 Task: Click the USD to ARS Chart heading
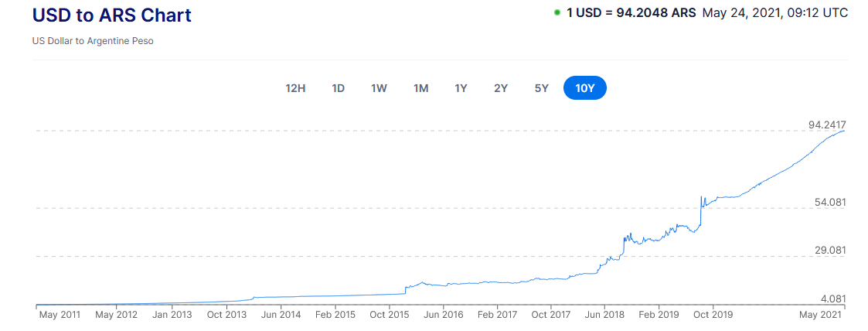click(x=112, y=15)
